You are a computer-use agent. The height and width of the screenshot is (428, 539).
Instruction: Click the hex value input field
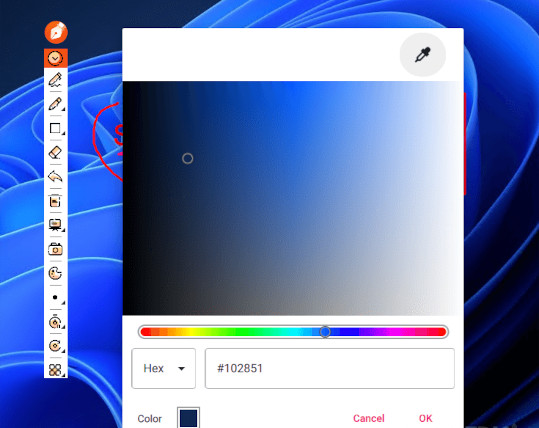(x=330, y=368)
